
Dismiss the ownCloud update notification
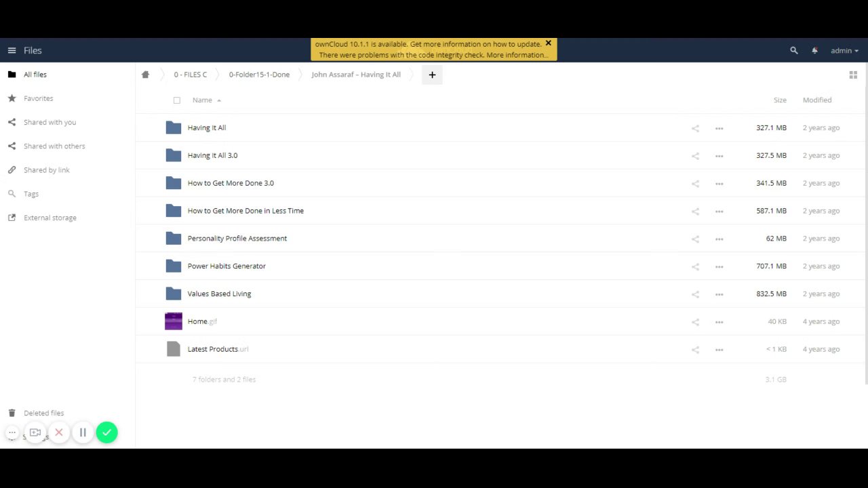(x=549, y=43)
